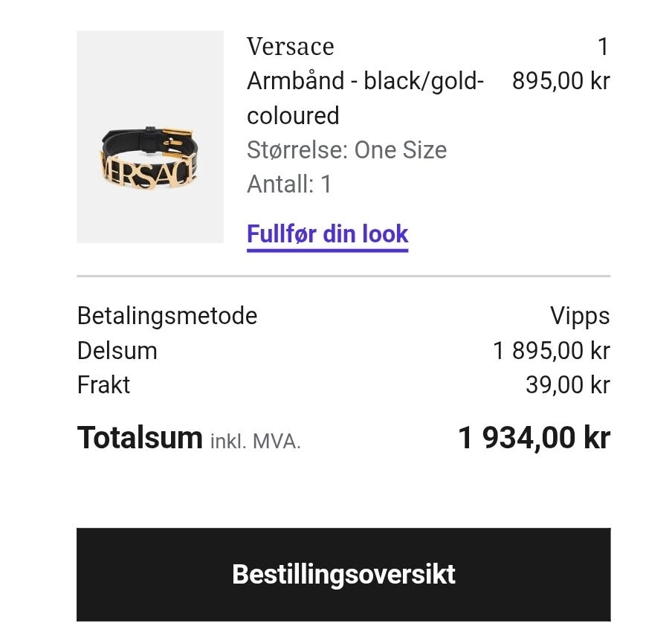Image resolution: width=672 pixels, height=623 pixels.
Task: Click the item quantity number 1
Action: 603,46
